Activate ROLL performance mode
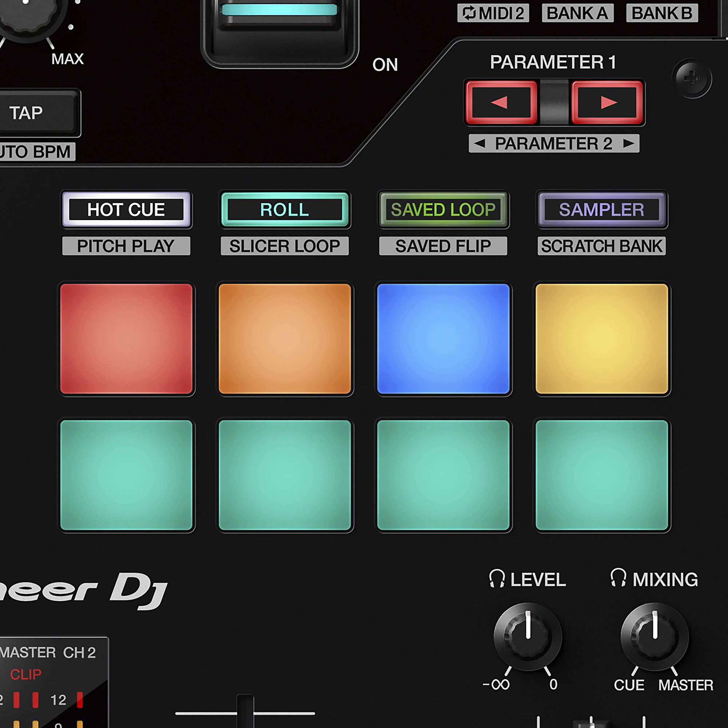728x728 pixels. tap(285, 210)
